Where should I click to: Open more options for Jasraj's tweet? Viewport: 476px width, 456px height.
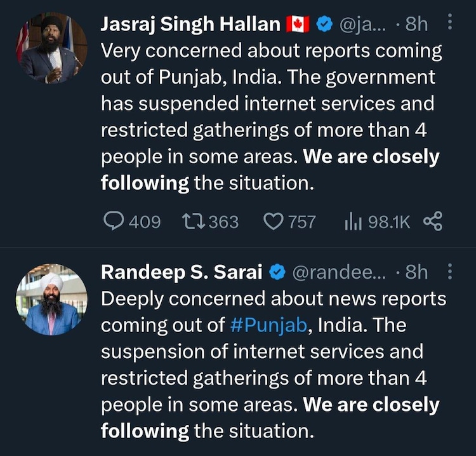pyautogui.click(x=450, y=24)
